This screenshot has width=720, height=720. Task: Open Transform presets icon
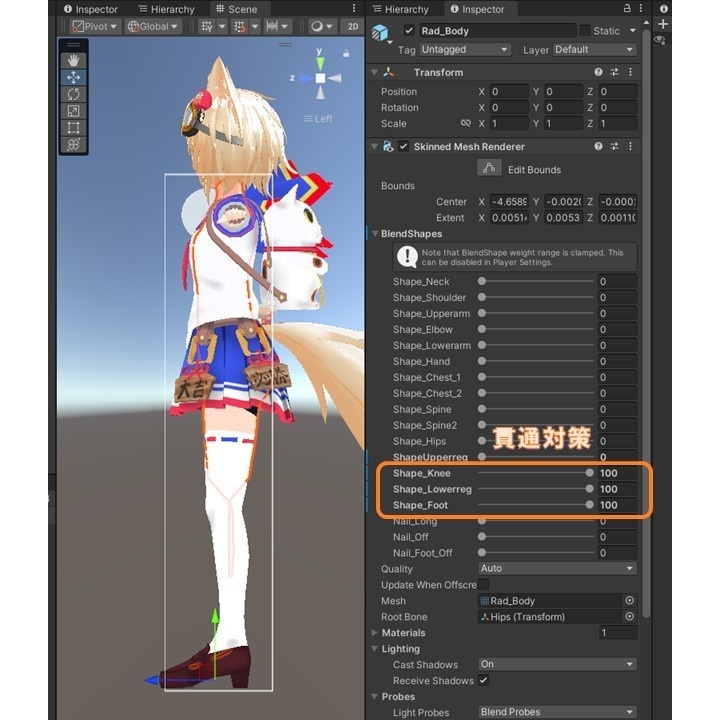coord(614,72)
